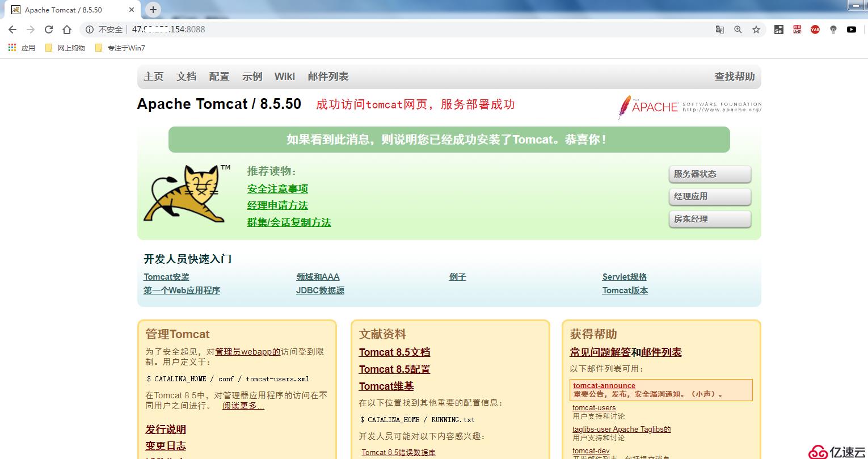Open Google Translate icon in address bar

click(719, 30)
